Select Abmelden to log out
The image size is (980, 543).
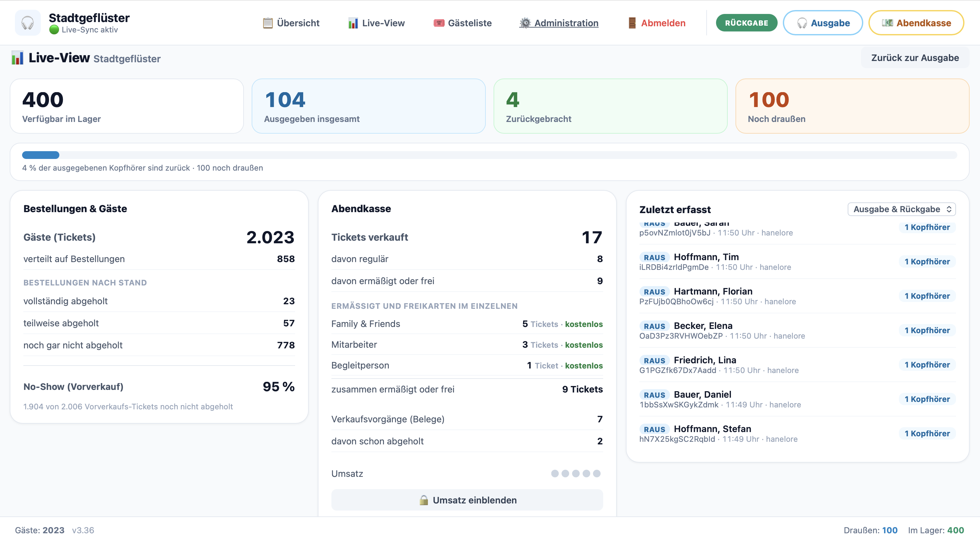pyautogui.click(x=657, y=23)
